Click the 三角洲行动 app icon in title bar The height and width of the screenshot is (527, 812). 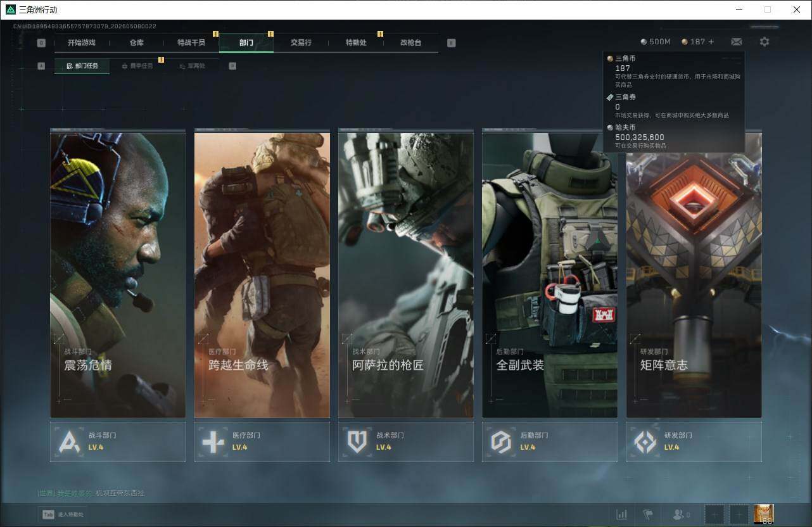point(10,10)
